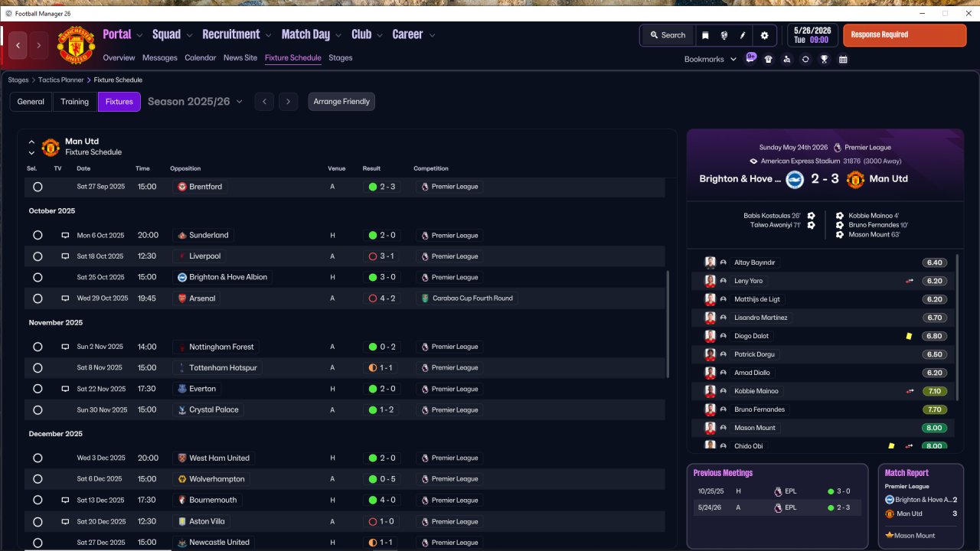
Task: Click the date and time 5/26/2026 display
Action: 812,35
